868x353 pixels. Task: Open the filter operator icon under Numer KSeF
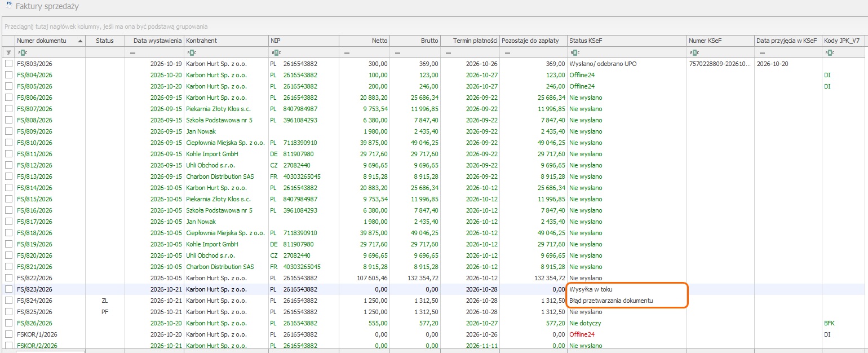[693, 52]
